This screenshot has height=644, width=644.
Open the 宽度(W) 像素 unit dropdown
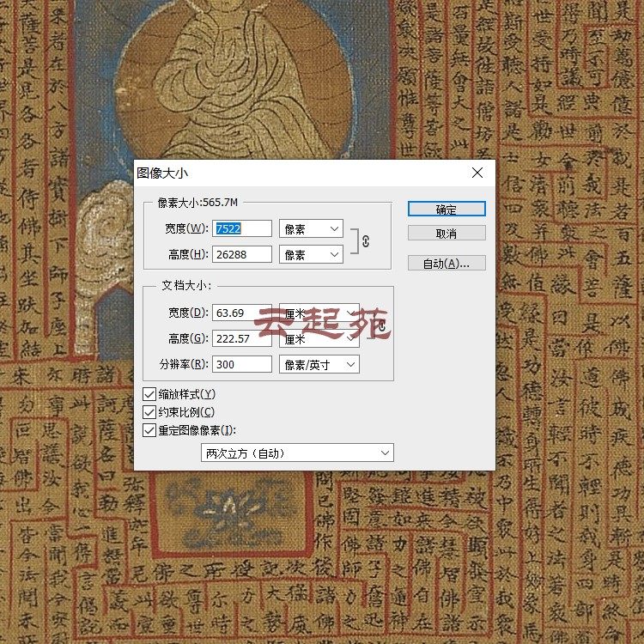(x=311, y=228)
